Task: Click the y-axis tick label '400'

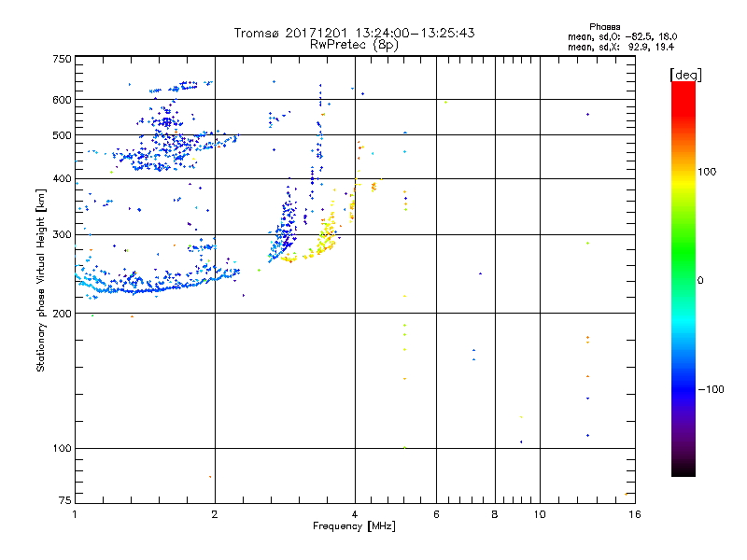Action: tap(62, 179)
